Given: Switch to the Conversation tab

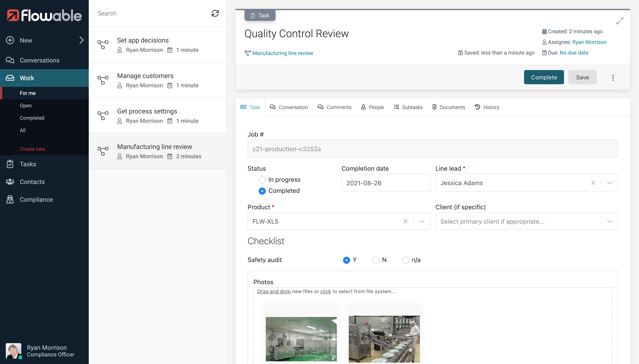Looking at the screenshot, I should [289, 107].
